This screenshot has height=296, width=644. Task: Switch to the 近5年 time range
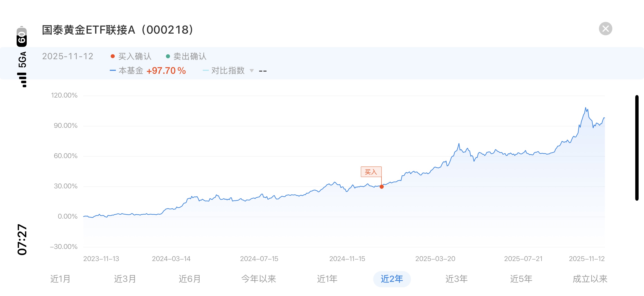pos(521,279)
